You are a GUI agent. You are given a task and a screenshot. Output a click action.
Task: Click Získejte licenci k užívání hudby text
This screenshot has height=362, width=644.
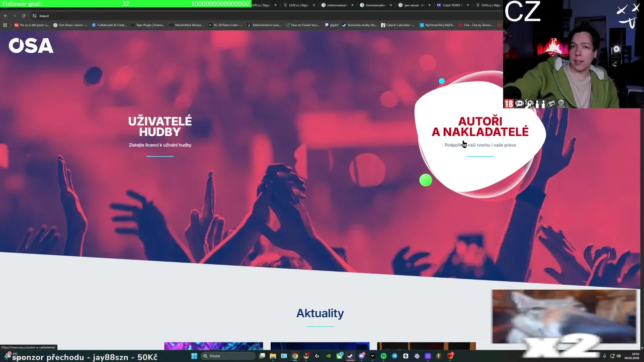pyautogui.click(x=160, y=145)
